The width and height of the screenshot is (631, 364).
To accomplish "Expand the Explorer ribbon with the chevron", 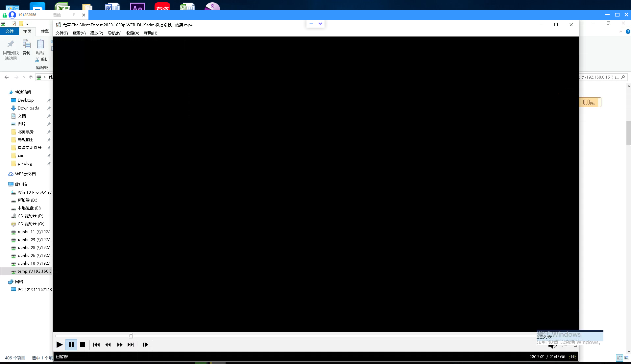I will pos(620,32).
